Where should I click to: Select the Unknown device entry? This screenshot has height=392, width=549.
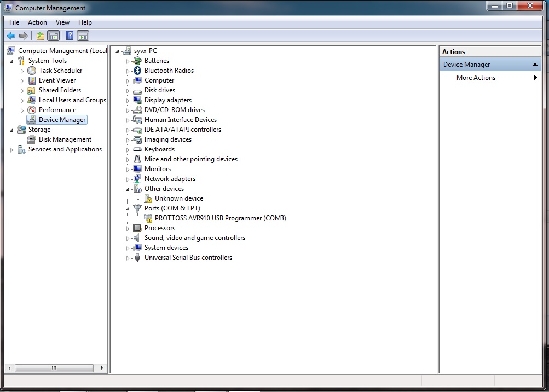click(x=179, y=198)
